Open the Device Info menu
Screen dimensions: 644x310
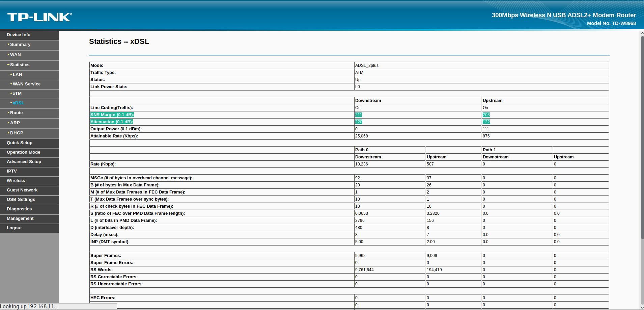pyautogui.click(x=19, y=35)
